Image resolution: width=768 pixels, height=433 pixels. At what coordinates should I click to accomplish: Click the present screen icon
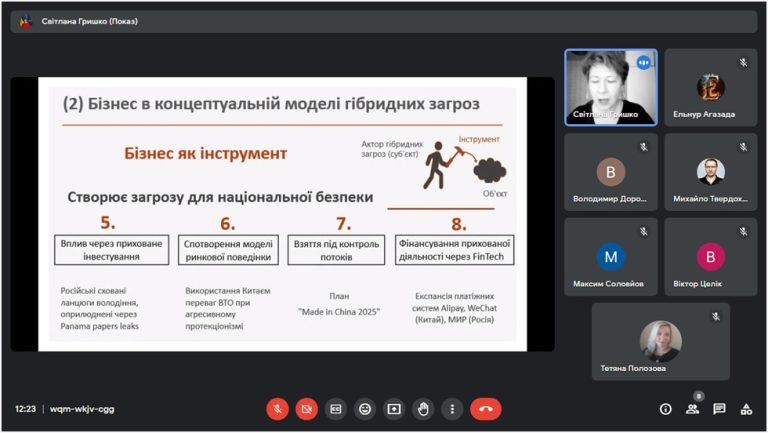[394, 409]
